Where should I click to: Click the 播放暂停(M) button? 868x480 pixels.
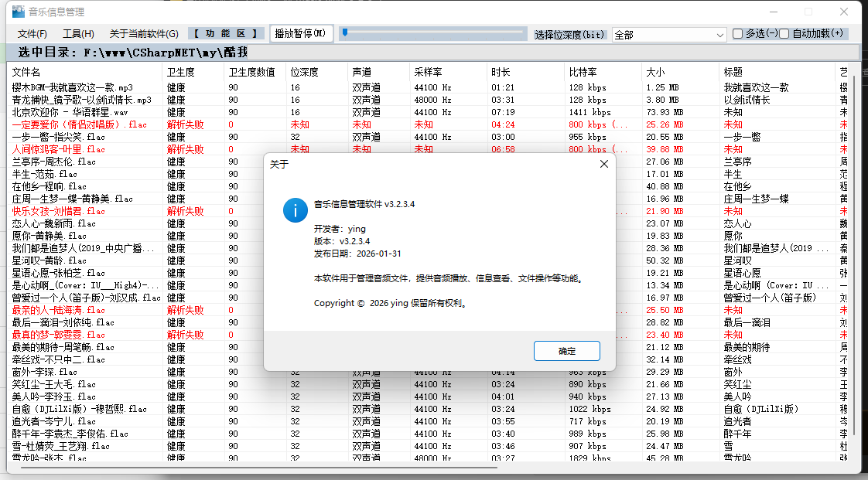click(301, 34)
